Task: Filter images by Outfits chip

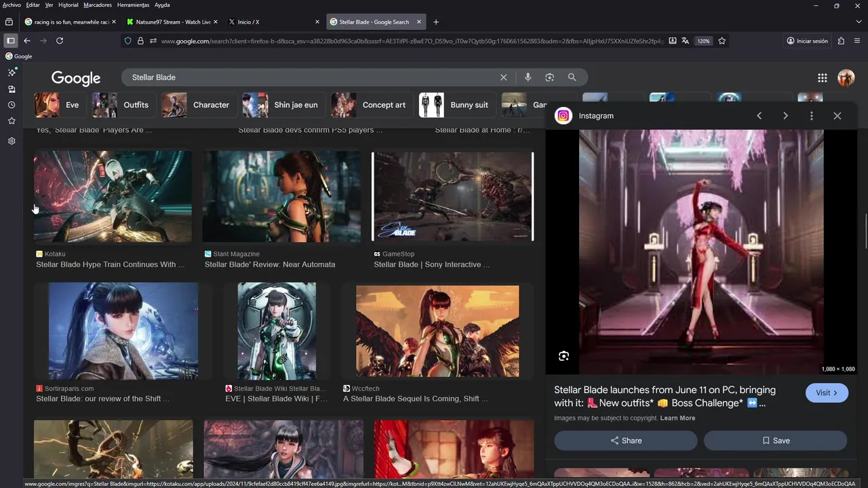Action: [x=123, y=105]
